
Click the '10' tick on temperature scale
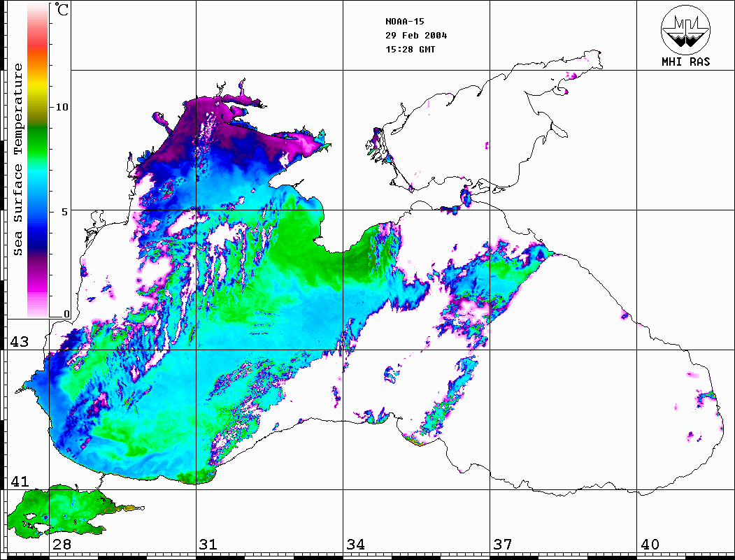tap(62, 107)
